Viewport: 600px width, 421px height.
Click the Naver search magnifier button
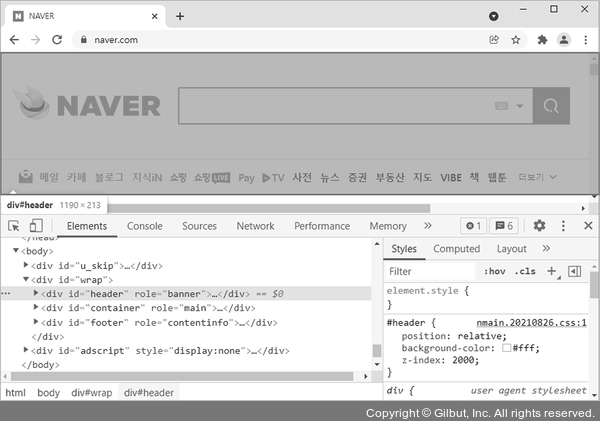pos(551,106)
